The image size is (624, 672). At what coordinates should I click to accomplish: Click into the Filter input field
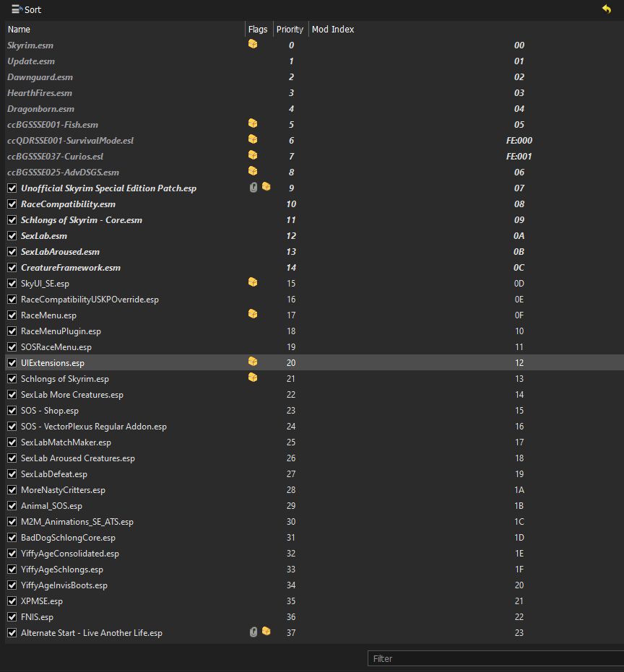point(495,658)
